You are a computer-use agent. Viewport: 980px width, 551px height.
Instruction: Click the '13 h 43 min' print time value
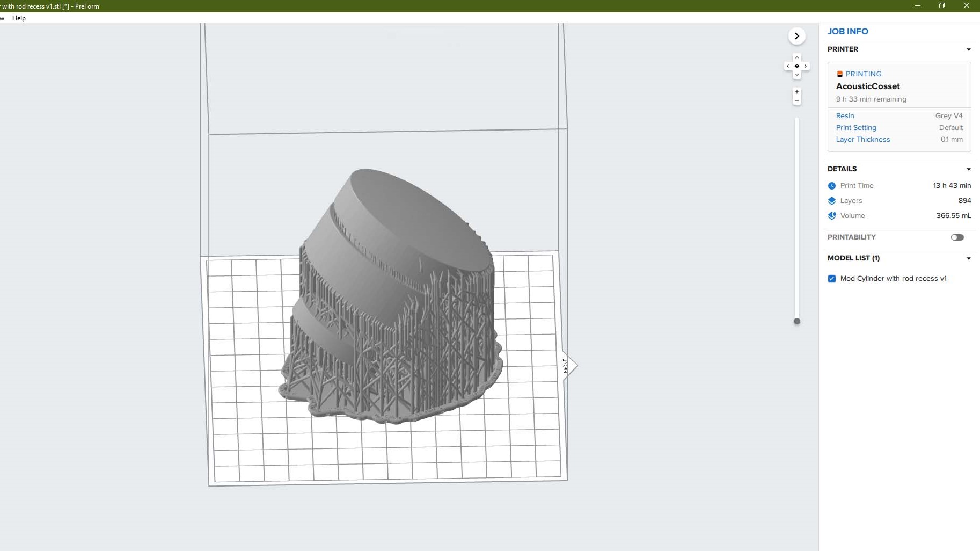[952, 185]
